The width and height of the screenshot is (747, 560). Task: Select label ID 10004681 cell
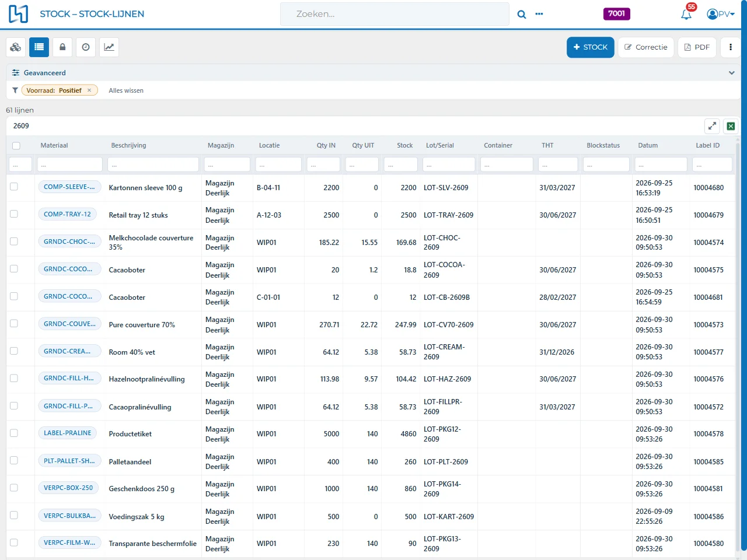(708, 297)
